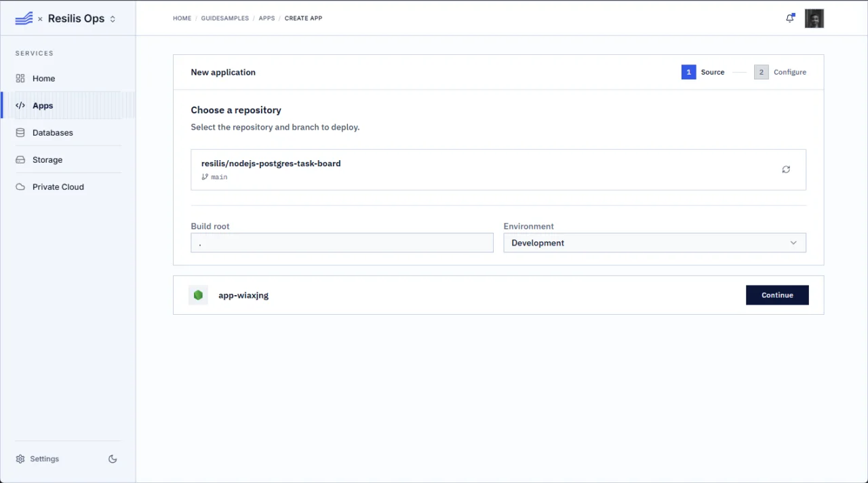Open Databases in the sidebar

[x=68, y=133]
